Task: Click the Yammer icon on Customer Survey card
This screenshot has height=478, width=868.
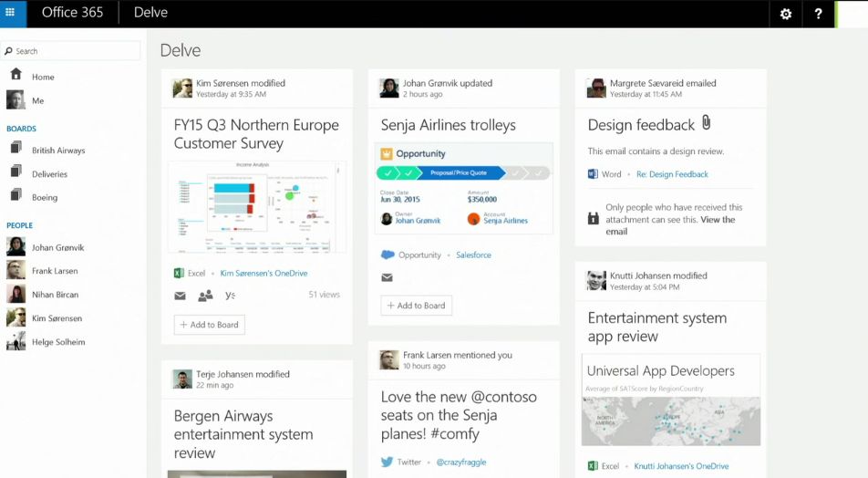Action: point(231,295)
